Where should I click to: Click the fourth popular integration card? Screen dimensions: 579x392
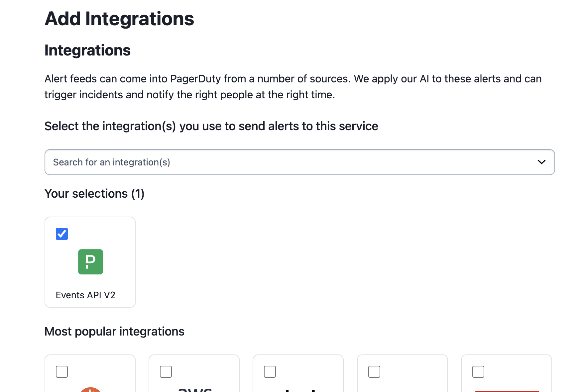[403, 379]
